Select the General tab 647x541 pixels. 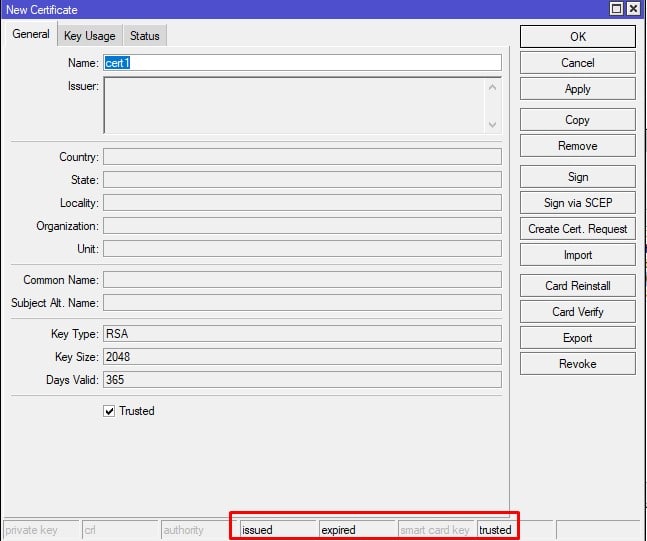[x=31, y=34]
